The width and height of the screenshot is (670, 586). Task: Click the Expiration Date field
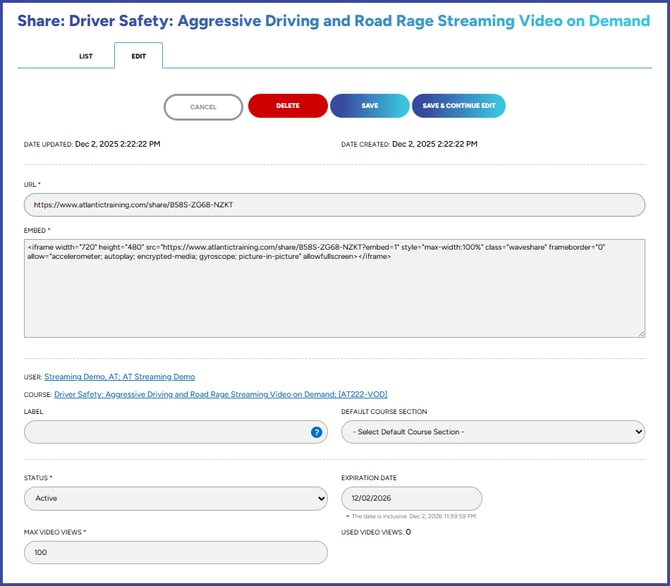tap(411, 498)
